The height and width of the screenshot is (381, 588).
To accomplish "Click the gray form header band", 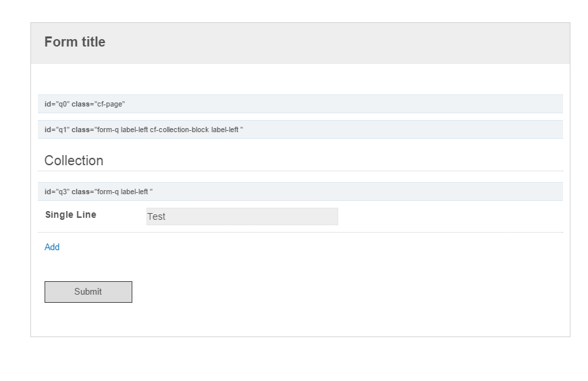I will pyautogui.click(x=300, y=43).
